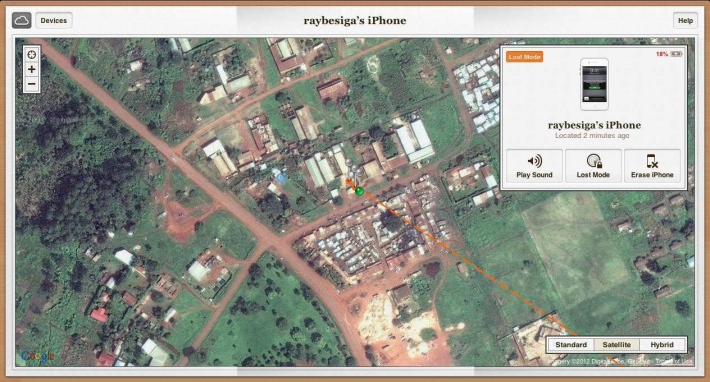Select Erase iPhone option
This screenshot has width=710, height=382.
coord(652,166)
